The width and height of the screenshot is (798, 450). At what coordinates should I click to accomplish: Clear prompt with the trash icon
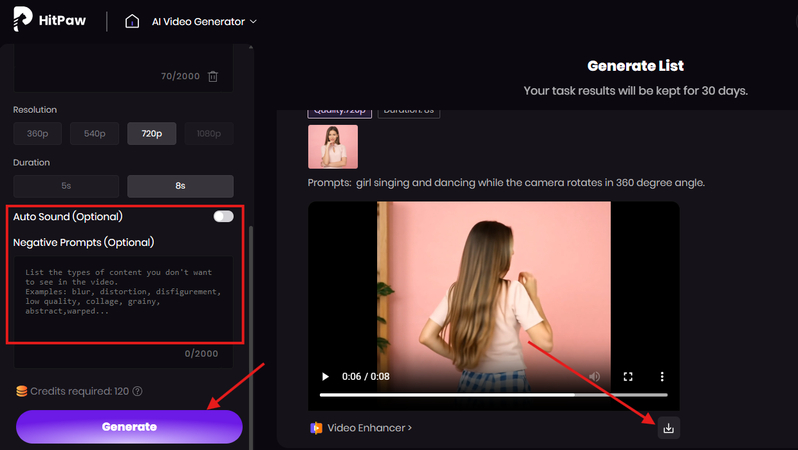point(213,76)
